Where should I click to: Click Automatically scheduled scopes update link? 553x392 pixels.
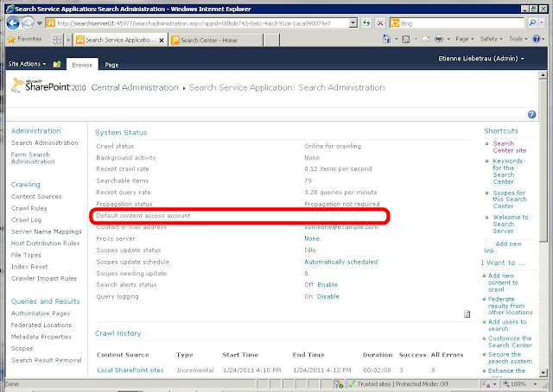[341, 262]
